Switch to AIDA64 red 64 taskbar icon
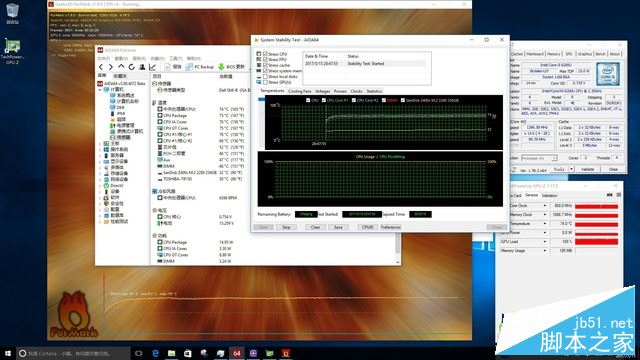640x360 pixels. click(237, 353)
